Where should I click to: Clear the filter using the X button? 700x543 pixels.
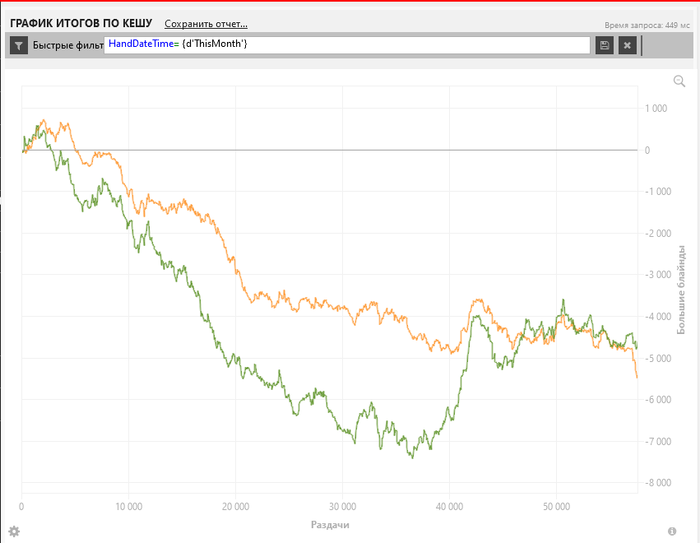click(627, 45)
